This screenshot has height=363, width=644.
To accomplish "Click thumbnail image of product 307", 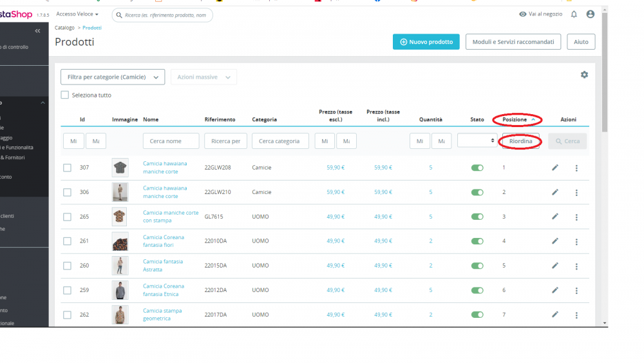I will (x=120, y=168).
